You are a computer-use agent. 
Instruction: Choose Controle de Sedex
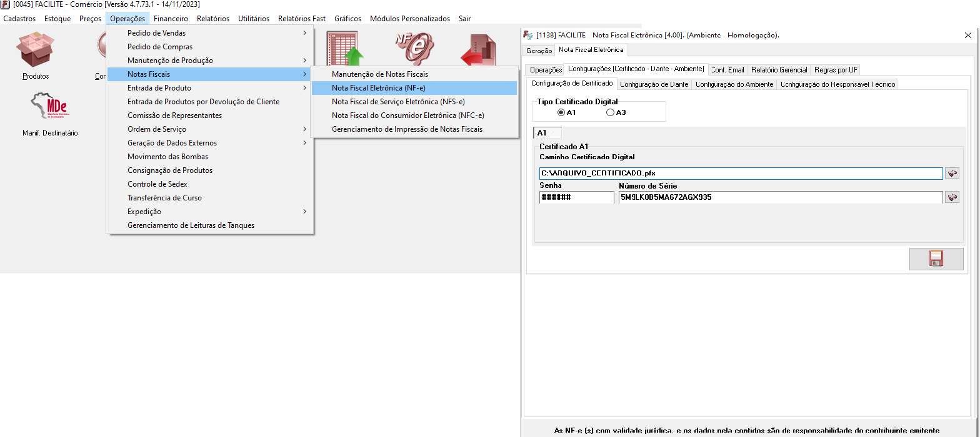210,184
